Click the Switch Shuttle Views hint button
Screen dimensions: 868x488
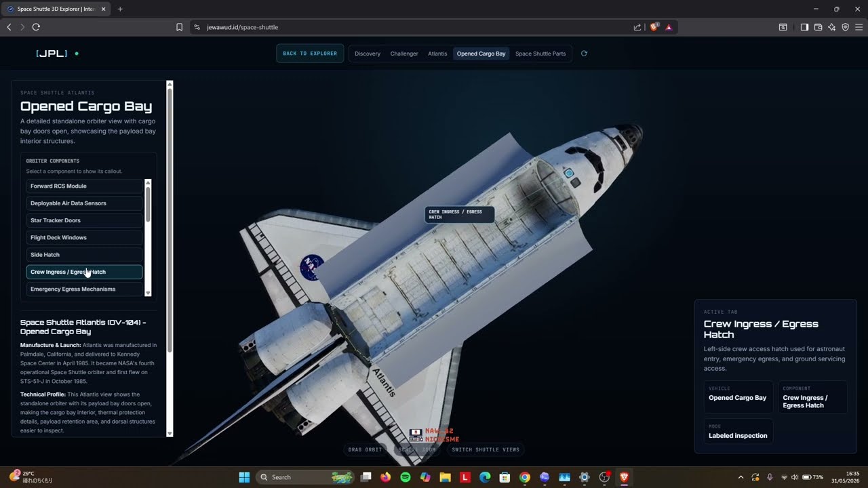tap(486, 449)
